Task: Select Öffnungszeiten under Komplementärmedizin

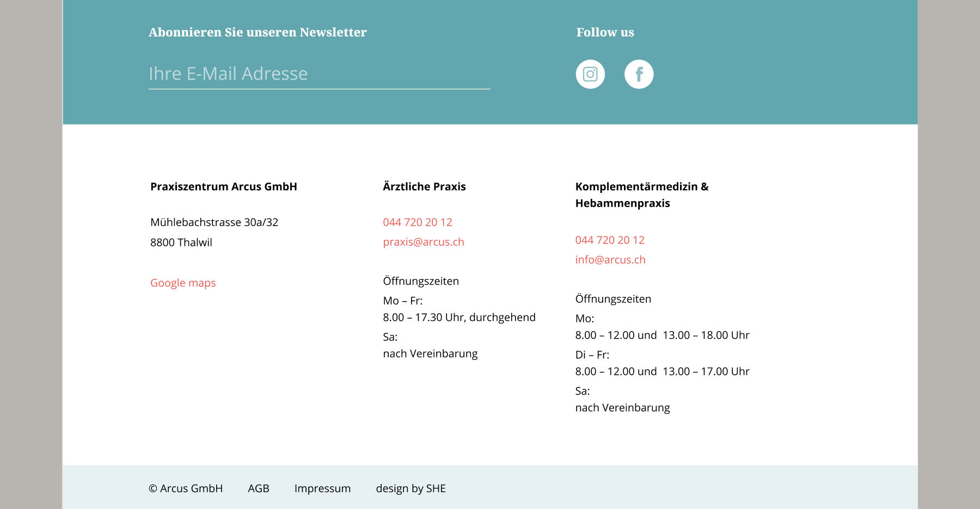Action: (x=613, y=299)
